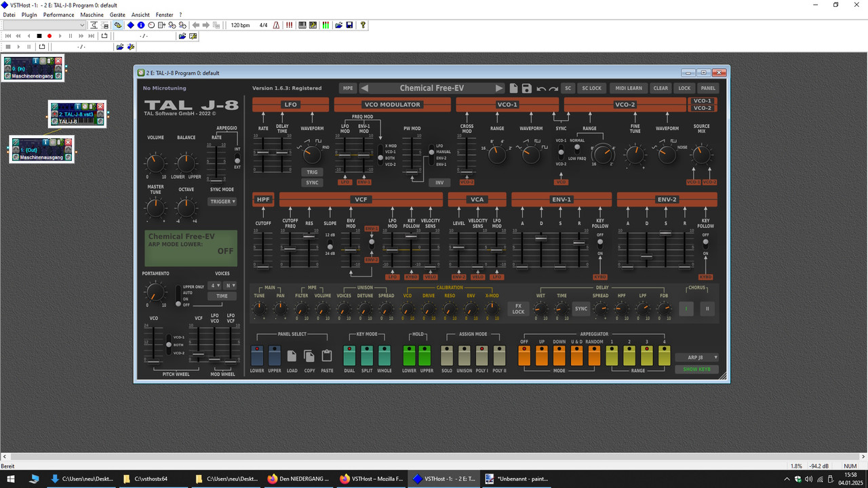Click the SC LOCK button

click(591, 88)
